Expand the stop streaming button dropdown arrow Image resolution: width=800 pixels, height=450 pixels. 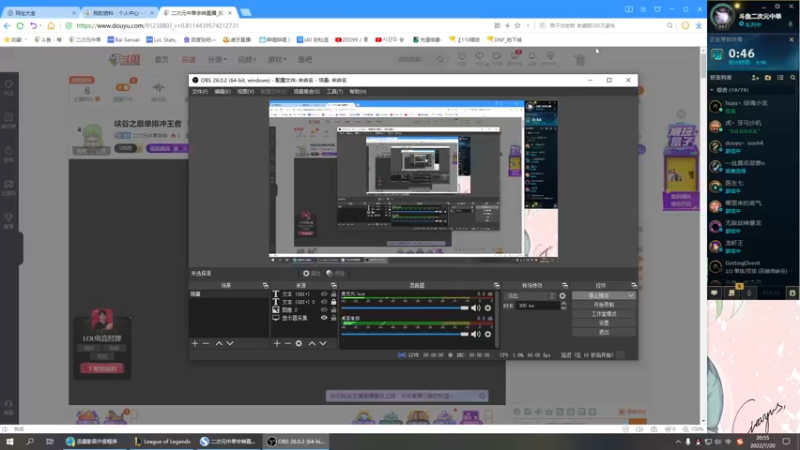pos(631,296)
